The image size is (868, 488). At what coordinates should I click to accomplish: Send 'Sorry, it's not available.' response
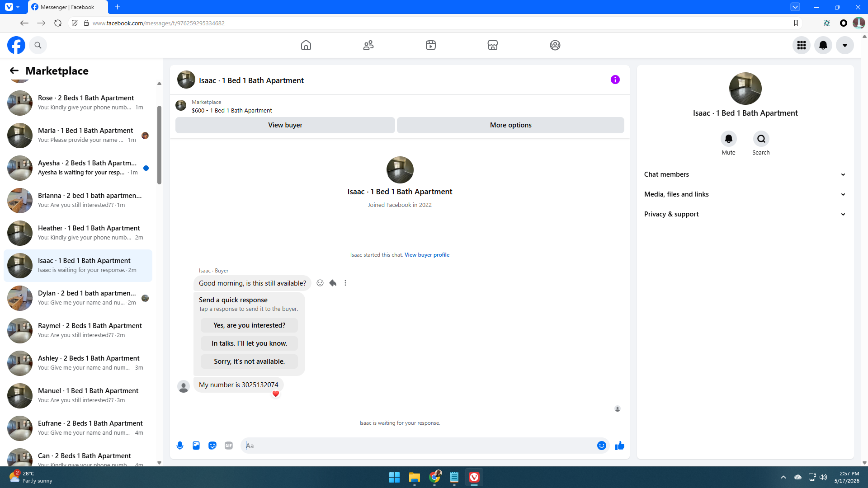[x=249, y=361]
